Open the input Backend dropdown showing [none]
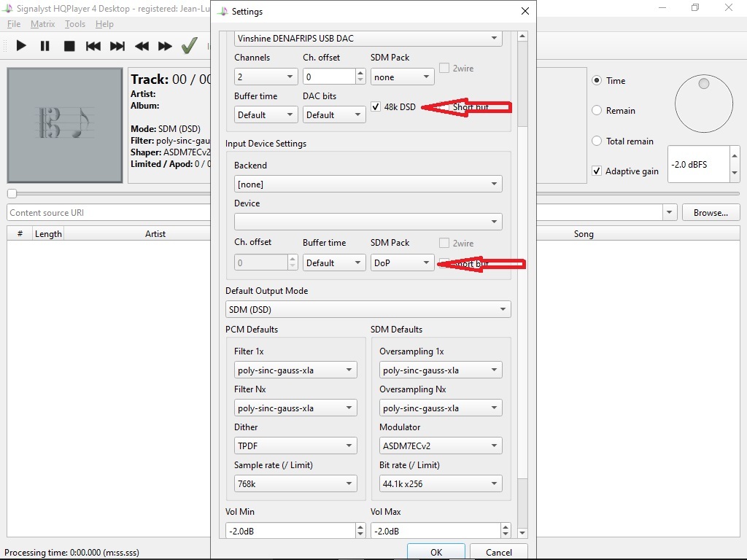This screenshot has height=560, width=747. [368, 184]
